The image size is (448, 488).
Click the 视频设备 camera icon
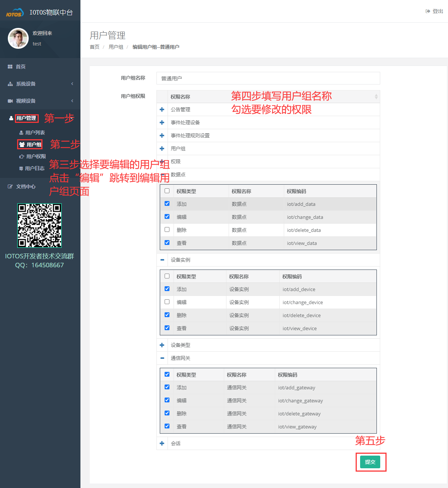[x=10, y=101]
